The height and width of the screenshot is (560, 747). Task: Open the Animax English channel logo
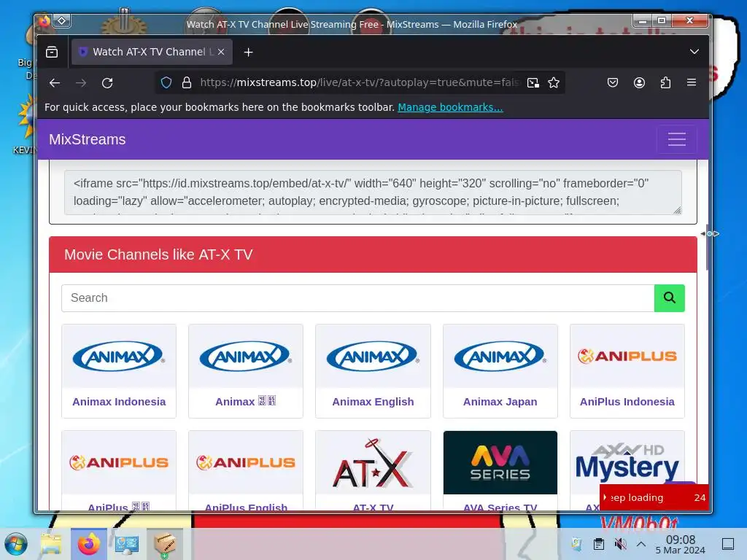tap(373, 356)
